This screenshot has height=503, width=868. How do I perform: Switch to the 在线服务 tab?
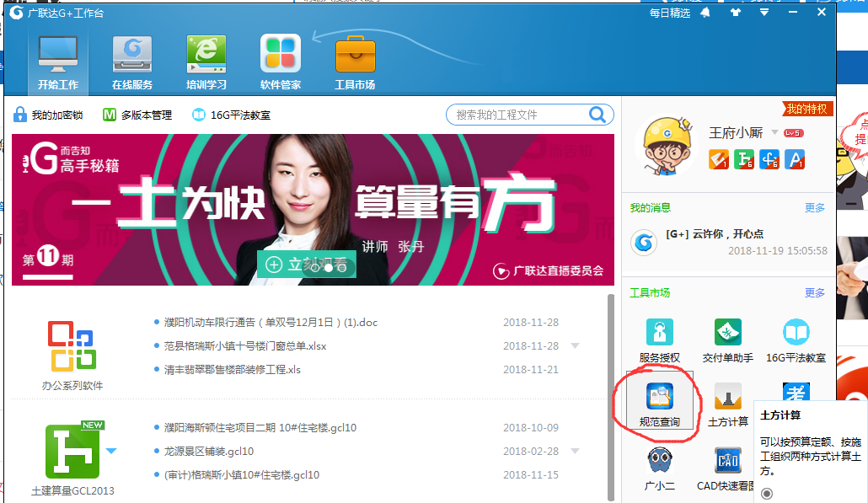click(132, 63)
